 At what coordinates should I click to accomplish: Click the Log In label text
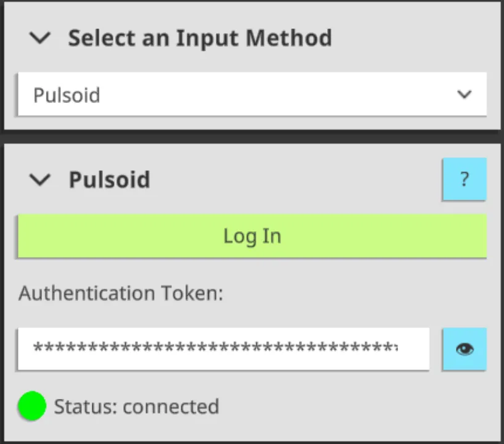pos(253,236)
